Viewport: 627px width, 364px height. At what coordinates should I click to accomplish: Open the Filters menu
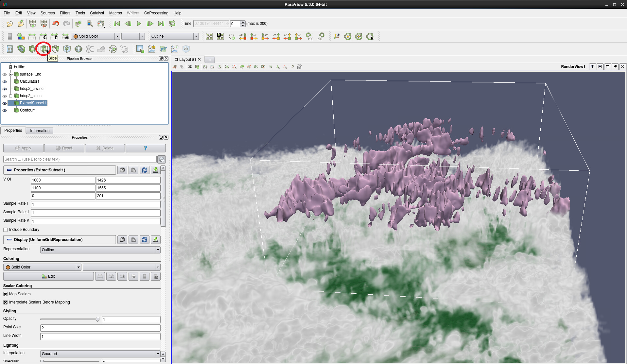pos(65,13)
